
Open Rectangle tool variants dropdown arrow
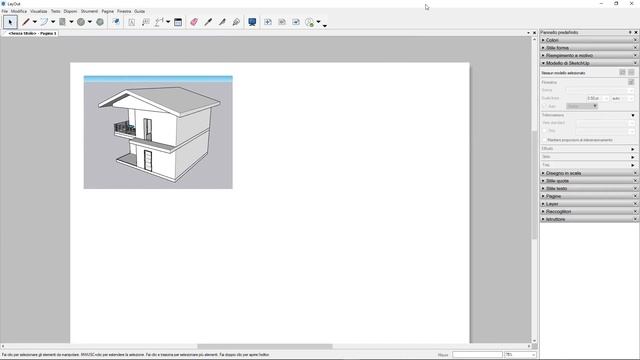tap(71, 22)
